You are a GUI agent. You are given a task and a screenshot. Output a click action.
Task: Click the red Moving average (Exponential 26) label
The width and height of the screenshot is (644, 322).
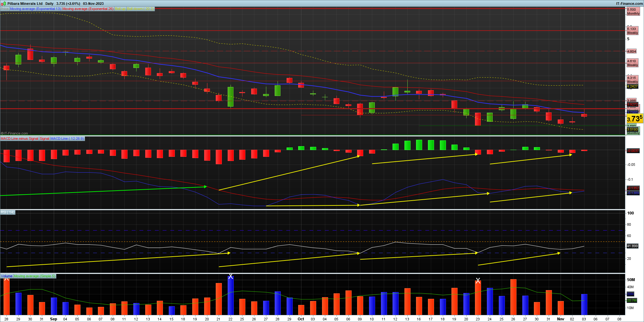88,9
